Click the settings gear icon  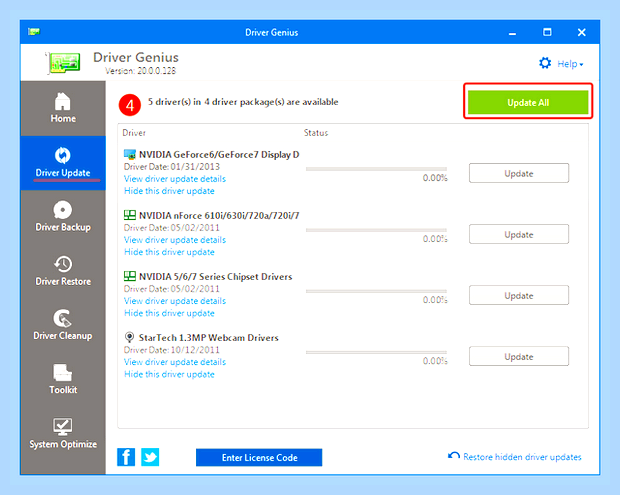tap(545, 63)
